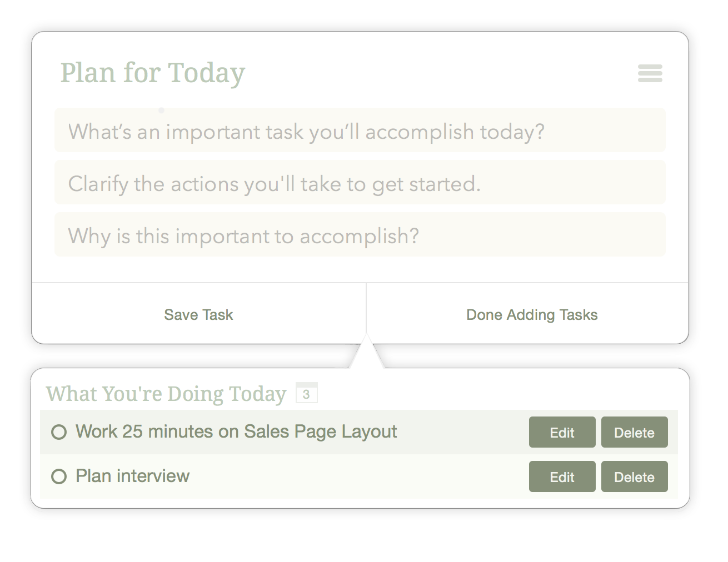Click the Plan for Today heading
This screenshot has width=728, height=562.
(152, 73)
